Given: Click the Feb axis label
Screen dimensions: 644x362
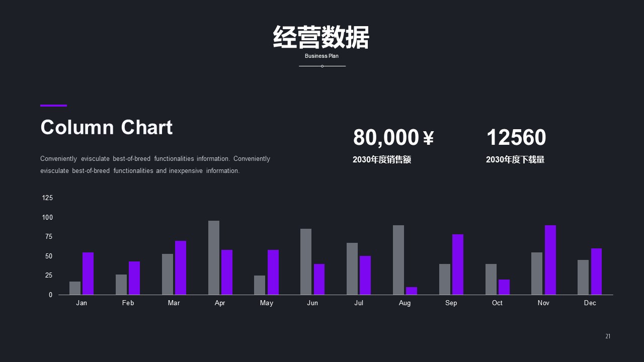Looking at the screenshot, I should tap(128, 303).
